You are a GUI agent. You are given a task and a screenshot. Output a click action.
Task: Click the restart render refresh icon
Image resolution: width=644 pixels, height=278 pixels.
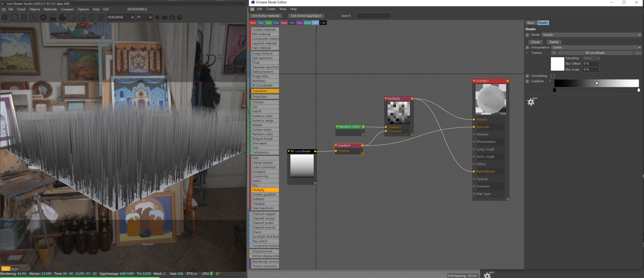pos(14,18)
